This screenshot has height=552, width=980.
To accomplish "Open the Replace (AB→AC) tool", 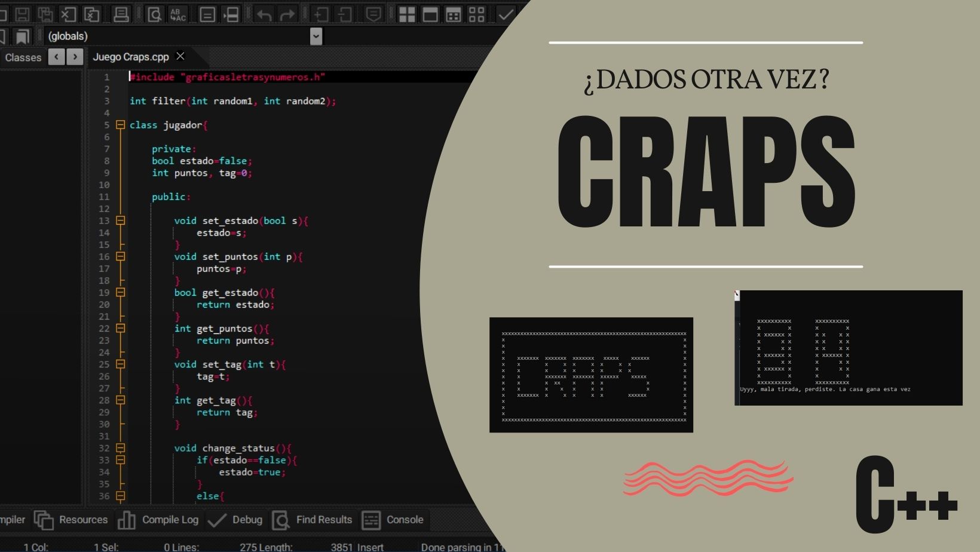I will [178, 14].
